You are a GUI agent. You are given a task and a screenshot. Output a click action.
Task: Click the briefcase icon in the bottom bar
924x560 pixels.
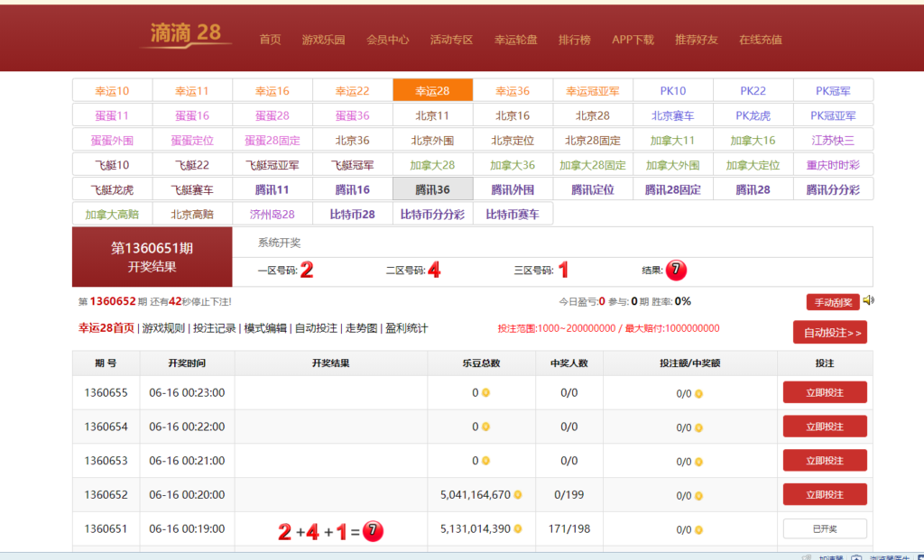[x=857, y=556]
